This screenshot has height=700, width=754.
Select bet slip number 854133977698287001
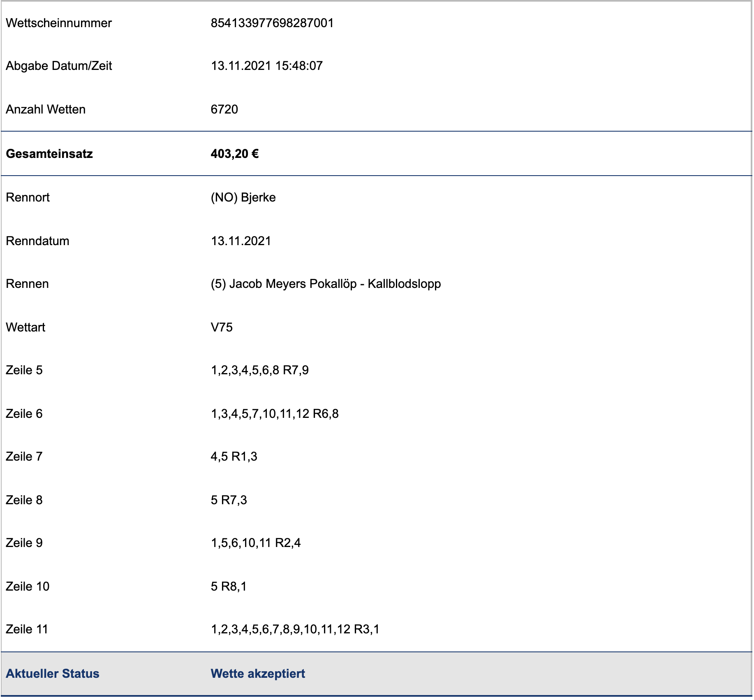[x=272, y=23]
